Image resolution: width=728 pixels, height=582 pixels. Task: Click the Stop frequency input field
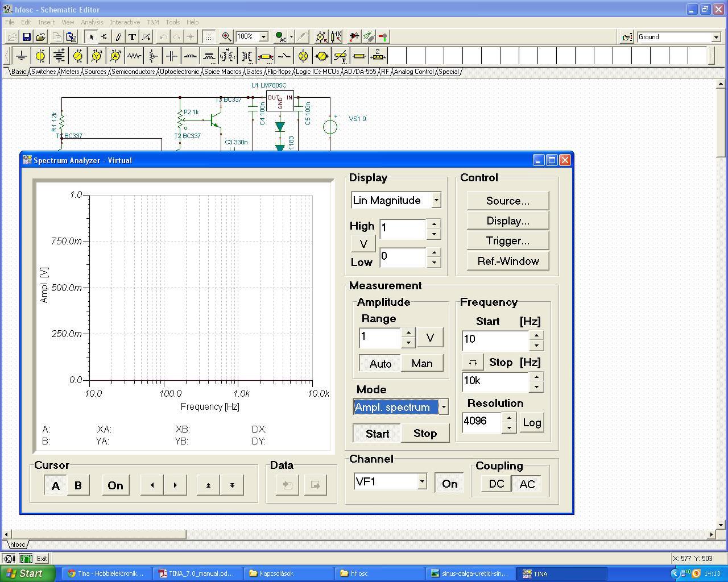[x=496, y=382]
